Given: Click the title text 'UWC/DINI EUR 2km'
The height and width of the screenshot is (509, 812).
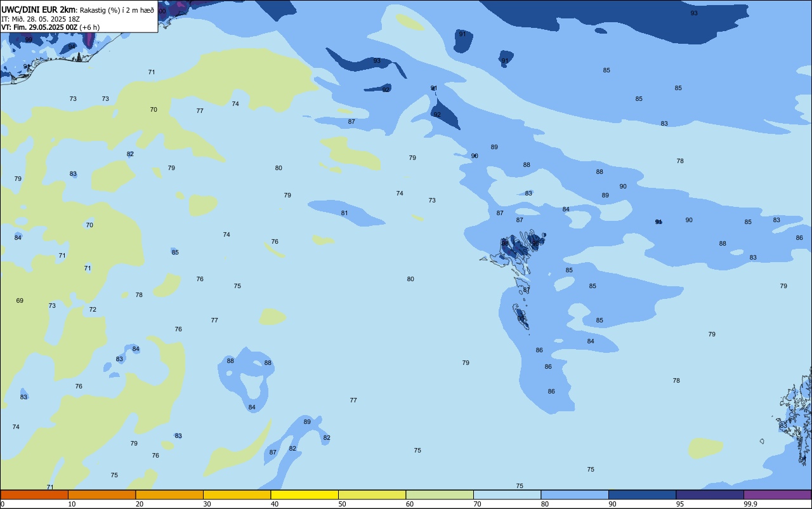Looking at the screenshot, I should click(x=39, y=10).
